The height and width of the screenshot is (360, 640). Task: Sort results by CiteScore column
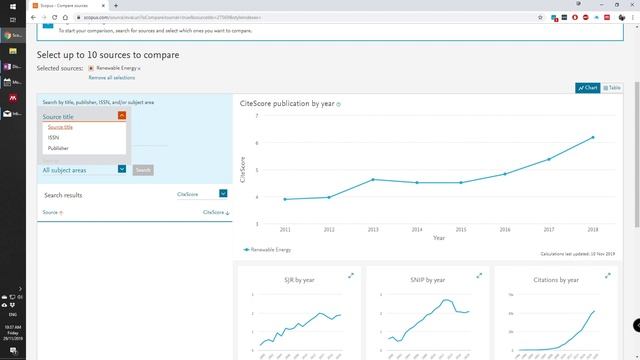pos(216,213)
